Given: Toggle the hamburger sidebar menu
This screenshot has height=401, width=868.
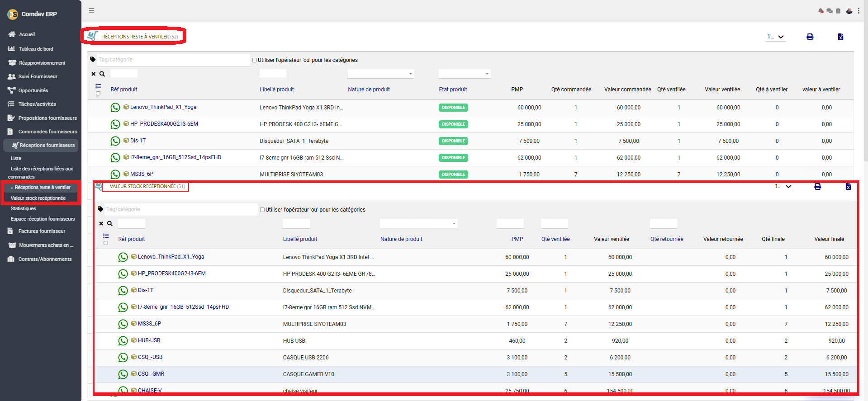Looking at the screenshot, I should pos(91,10).
